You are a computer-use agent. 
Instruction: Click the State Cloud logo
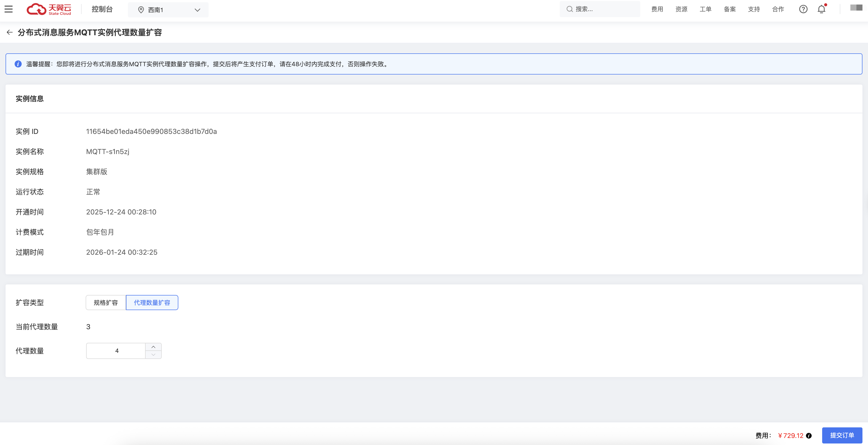49,9
